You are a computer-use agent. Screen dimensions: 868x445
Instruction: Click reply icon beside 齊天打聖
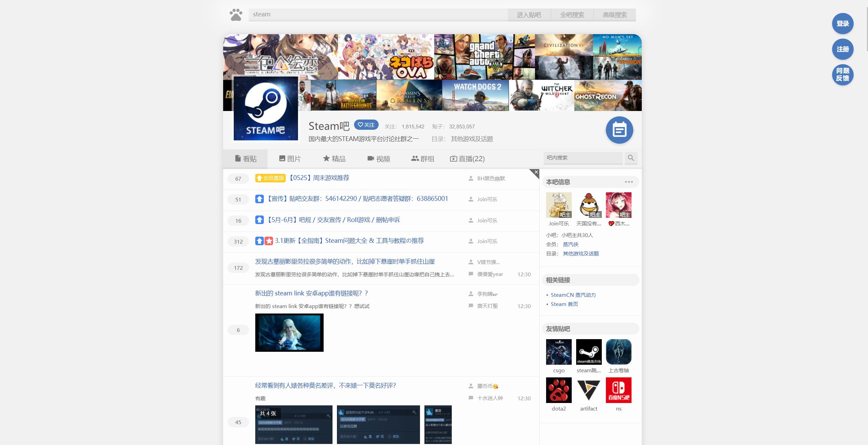click(x=471, y=306)
